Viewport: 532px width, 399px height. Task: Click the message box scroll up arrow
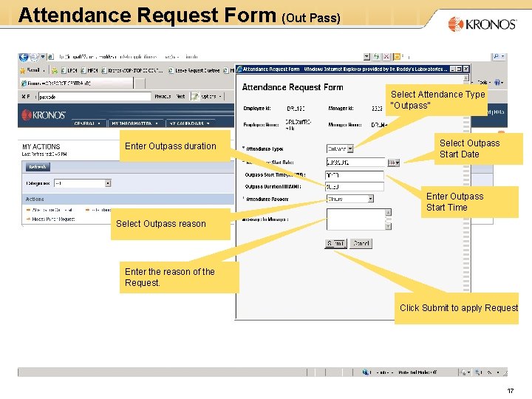[x=389, y=212]
